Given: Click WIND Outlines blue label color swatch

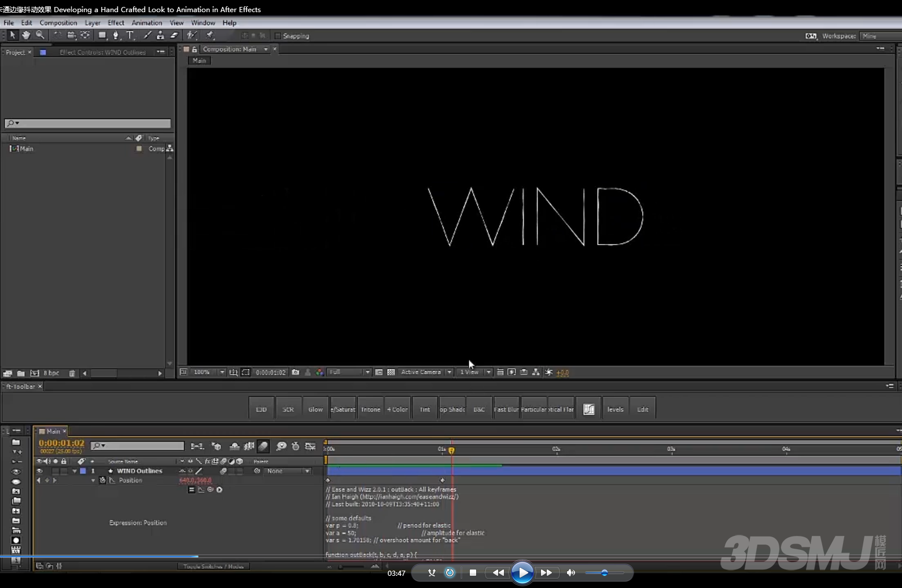Looking at the screenshot, I should [x=83, y=471].
